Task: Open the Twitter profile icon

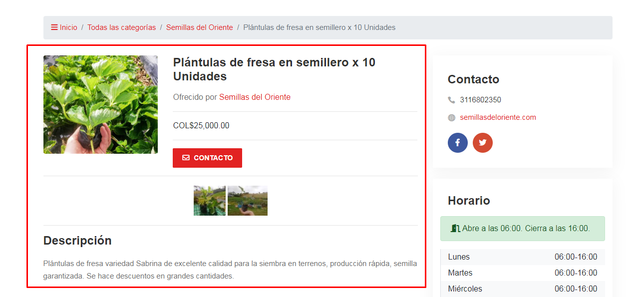Action: 482,143
